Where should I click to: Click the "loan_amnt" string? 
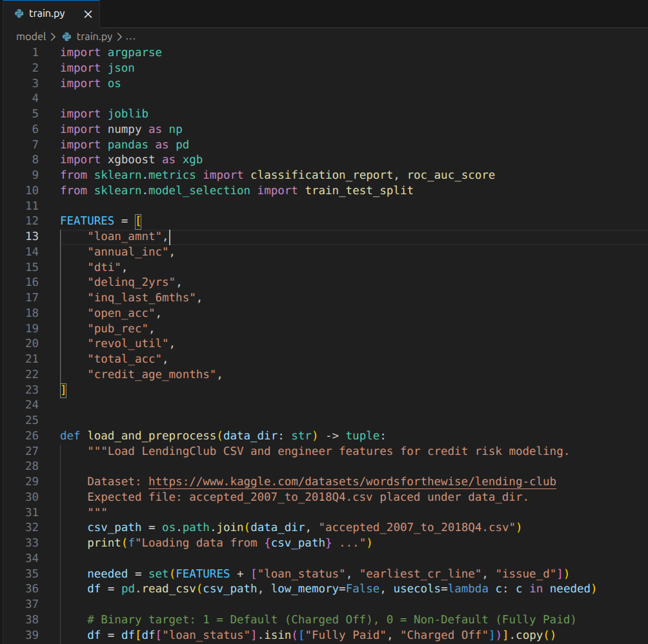point(125,236)
